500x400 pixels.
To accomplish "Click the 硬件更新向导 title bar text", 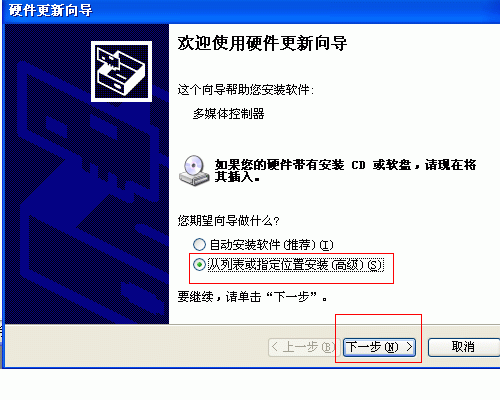I will click(x=50, y=11).
